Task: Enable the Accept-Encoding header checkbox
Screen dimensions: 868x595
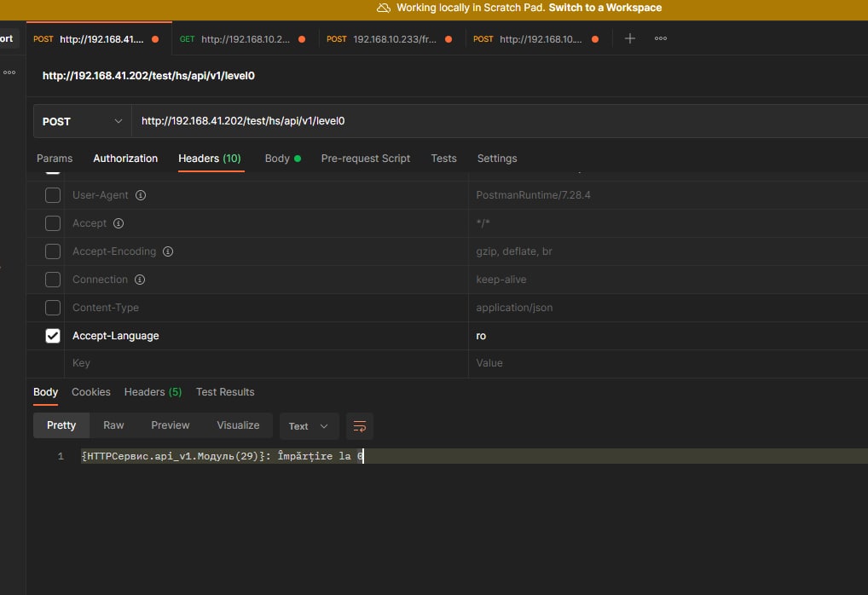Action: [53, 251]
